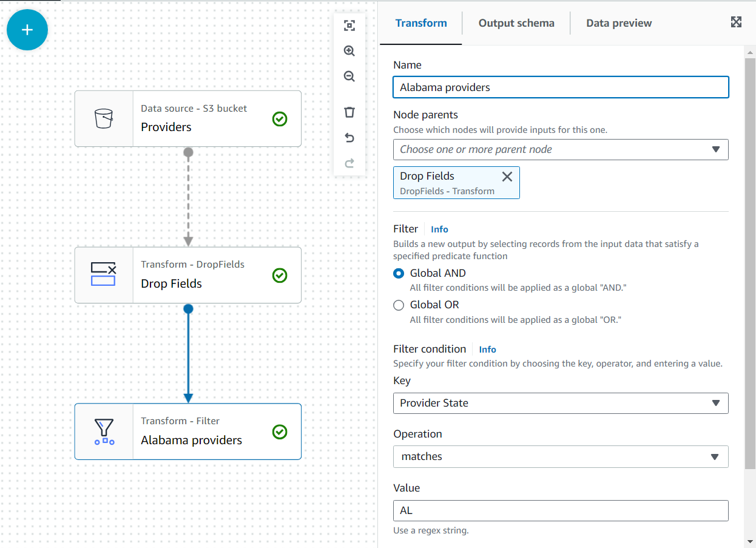Screen dimensions: 756x548
Task: Click the trash icon to delete selected node
Action: [x=349, y=112]
